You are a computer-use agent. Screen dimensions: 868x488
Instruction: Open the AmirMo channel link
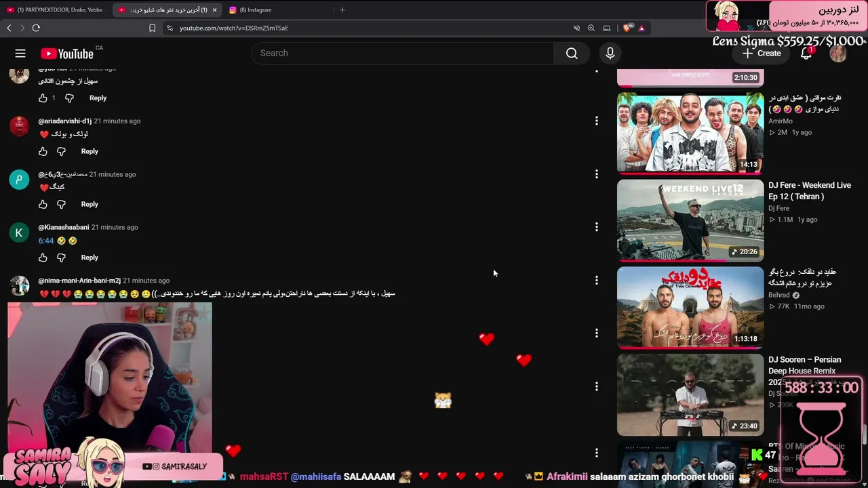(x=781, y=121)
